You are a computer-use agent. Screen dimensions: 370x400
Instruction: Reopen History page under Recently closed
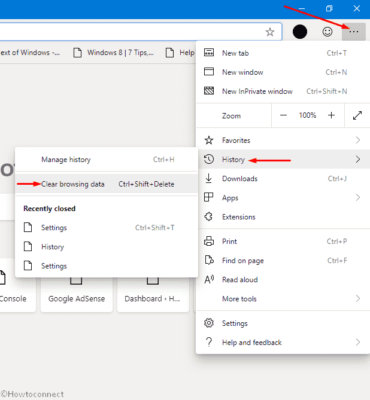click(x=106, y=247)
